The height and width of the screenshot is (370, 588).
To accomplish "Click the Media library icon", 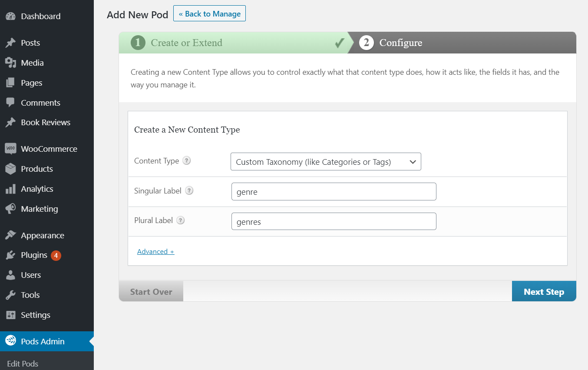I will (10, 63).
